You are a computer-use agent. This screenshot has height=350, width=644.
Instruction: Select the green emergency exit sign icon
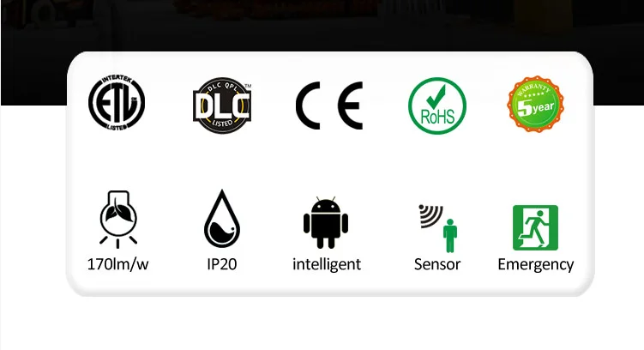[x=536, y=227]
